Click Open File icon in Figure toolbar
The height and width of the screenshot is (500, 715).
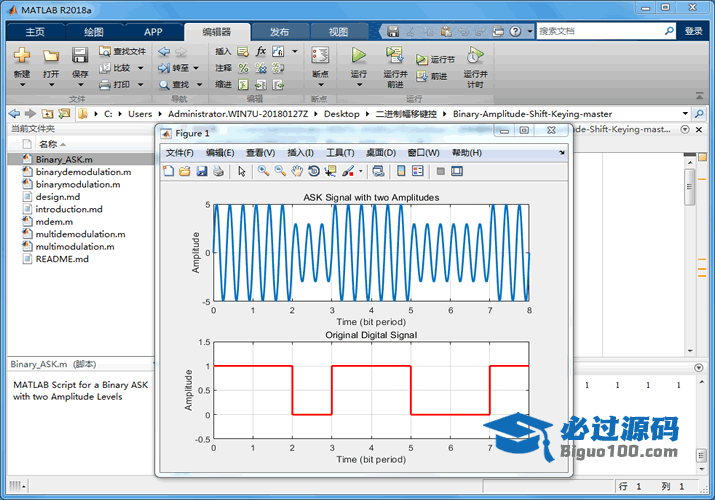tap(185, 171)
